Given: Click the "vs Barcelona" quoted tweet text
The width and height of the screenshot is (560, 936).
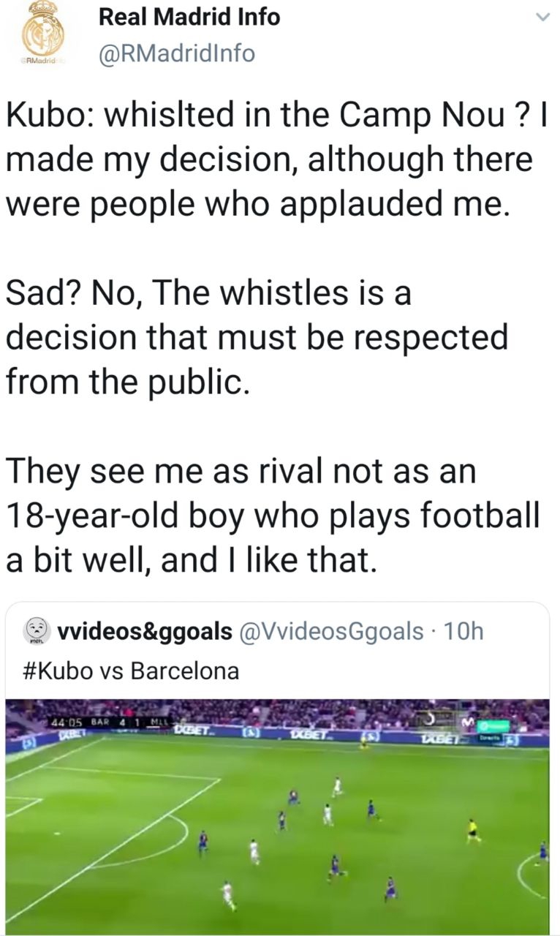Looking at the screenshot, I should (x=179, y=671).
